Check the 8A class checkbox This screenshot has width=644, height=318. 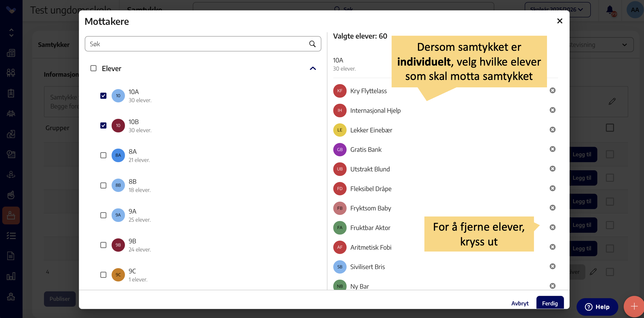click(x=103, y=155)
